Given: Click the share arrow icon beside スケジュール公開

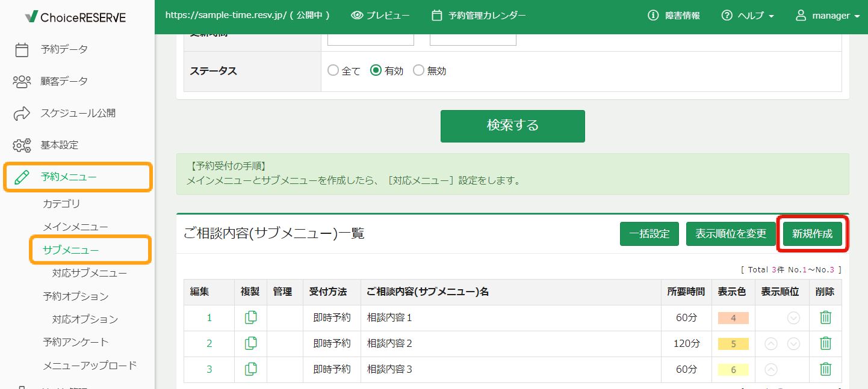Looking at the screenshot, I should [x=22, y=113].
